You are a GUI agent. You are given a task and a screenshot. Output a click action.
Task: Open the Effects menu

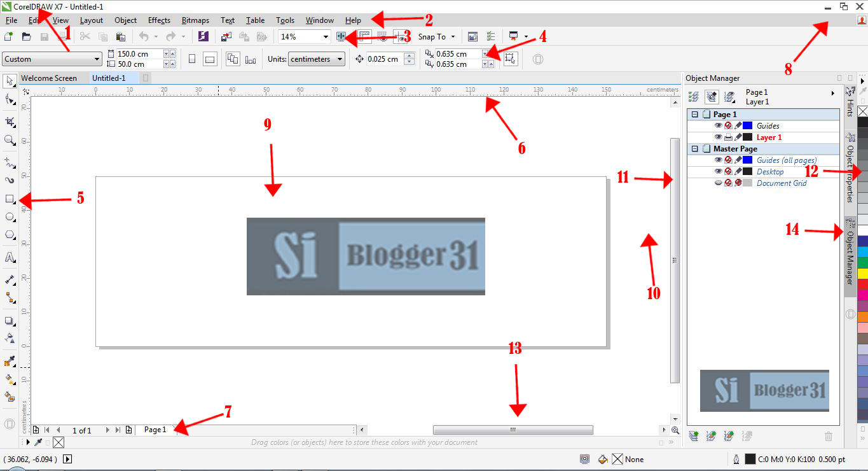(x=159, y=20)
